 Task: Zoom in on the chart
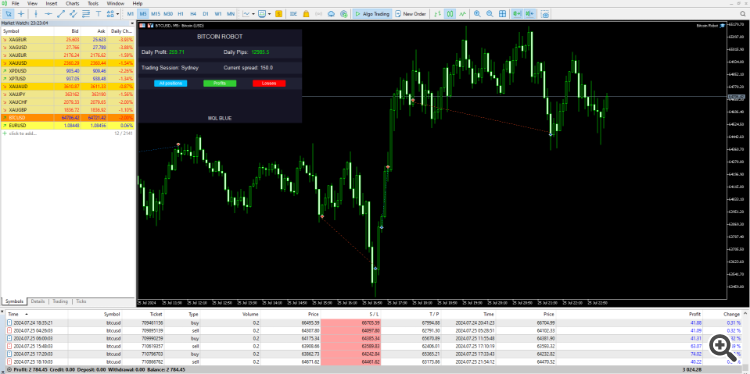pyautogui.click(x=477, y=14)
